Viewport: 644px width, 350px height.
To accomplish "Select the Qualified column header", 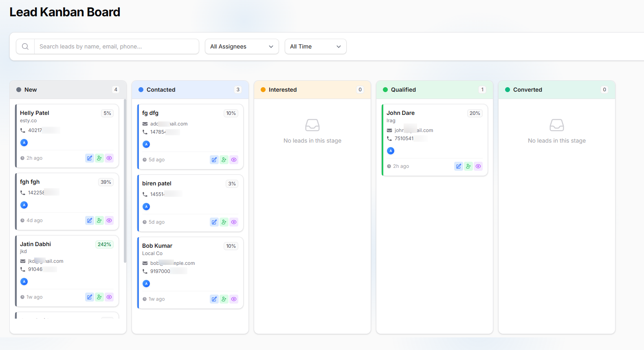I will [435, 90].
